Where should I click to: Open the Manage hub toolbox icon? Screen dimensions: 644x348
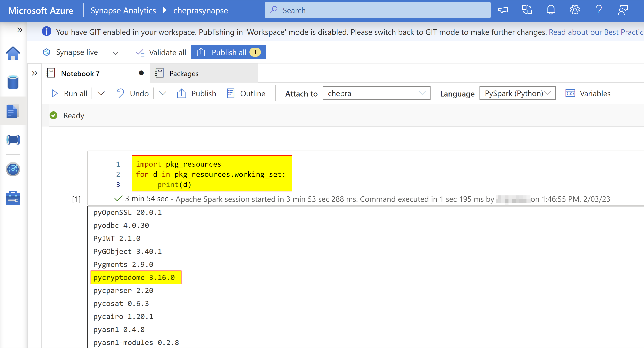[13, 198]
